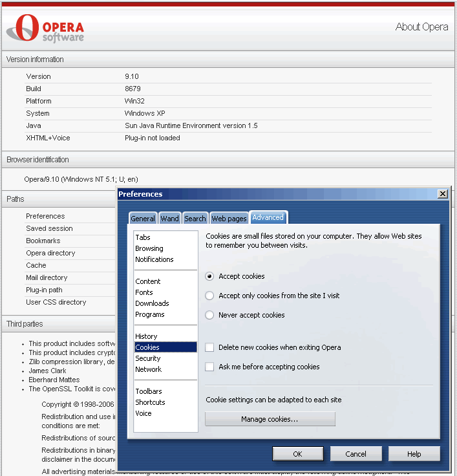
Task: Select Never accept cookies option
Action: 209,315
